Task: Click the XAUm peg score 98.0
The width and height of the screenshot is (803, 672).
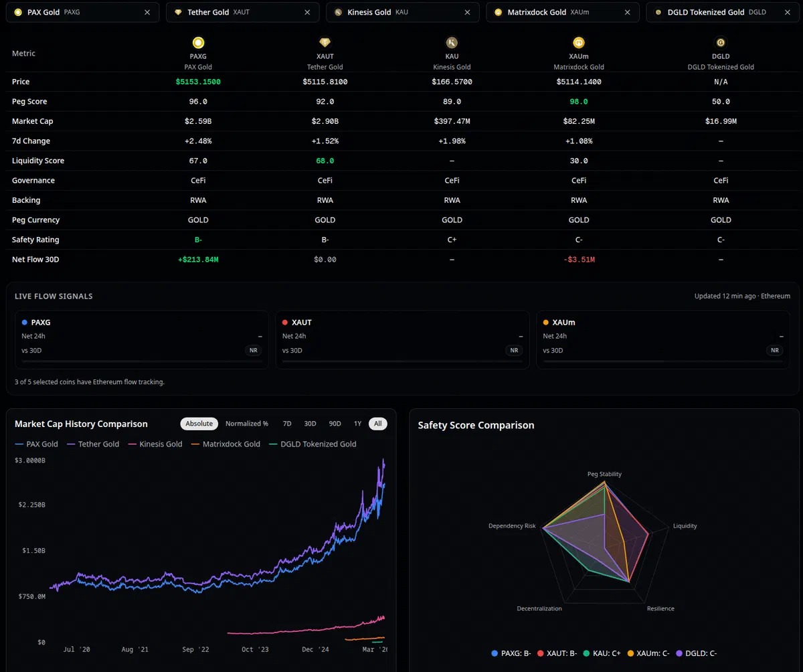Action: point(579,102)
